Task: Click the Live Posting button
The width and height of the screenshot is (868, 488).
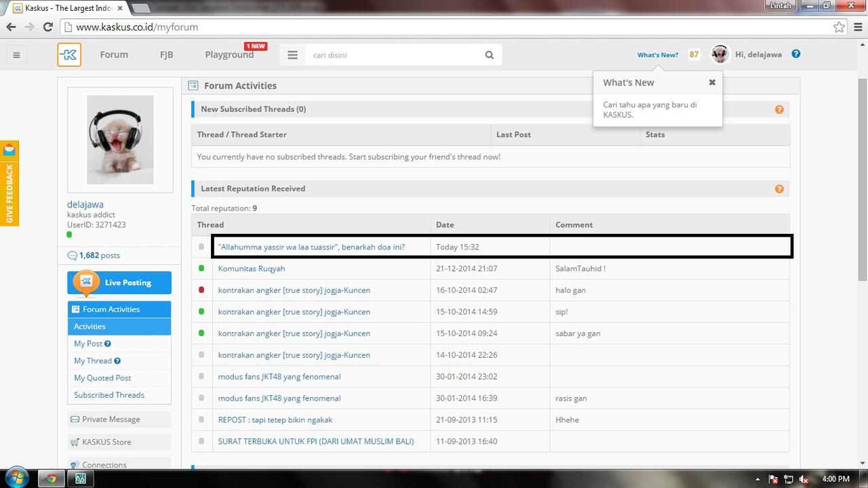Action: [x=119, y=283]
